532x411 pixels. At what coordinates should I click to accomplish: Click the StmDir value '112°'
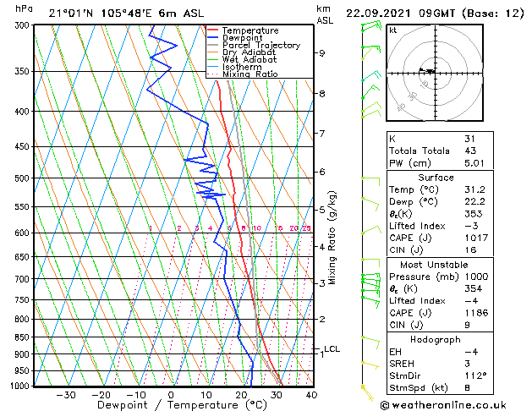pos(475,376)
